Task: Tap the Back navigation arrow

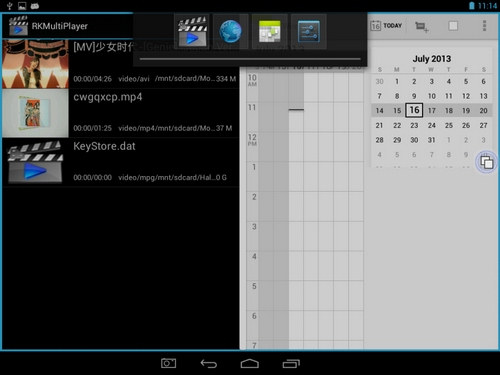Action: [x=209, y=363]
